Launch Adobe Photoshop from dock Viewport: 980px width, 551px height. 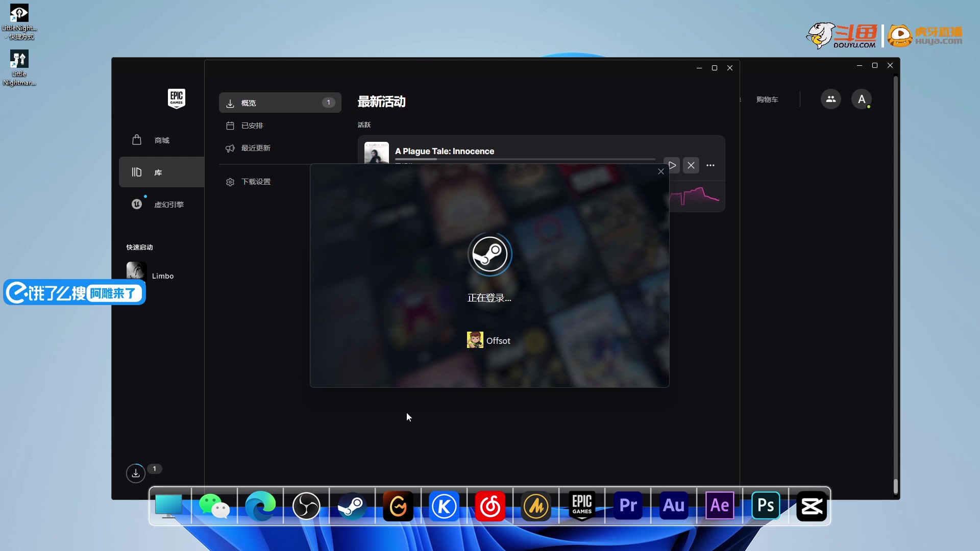[x=766, y=506]
